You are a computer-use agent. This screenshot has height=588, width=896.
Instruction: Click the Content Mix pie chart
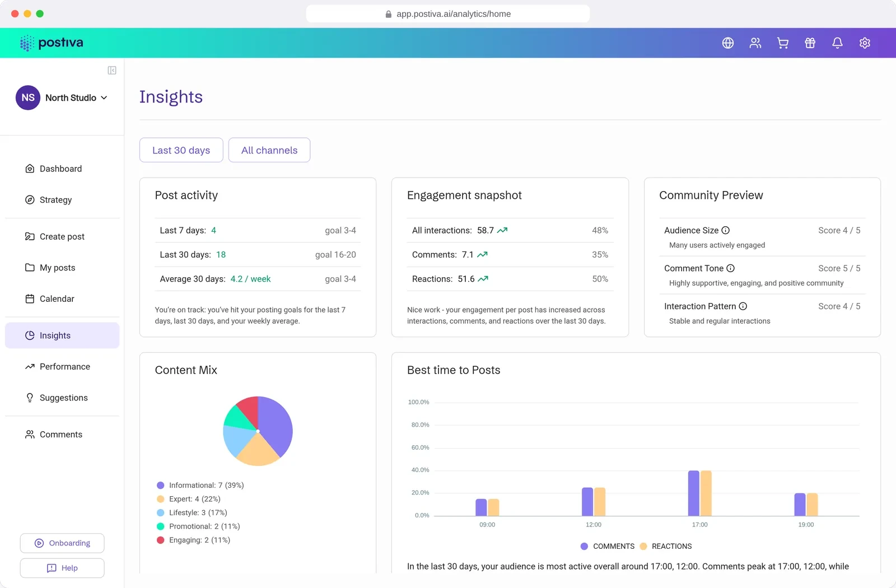pyautogui.click(x=258, y=431)
